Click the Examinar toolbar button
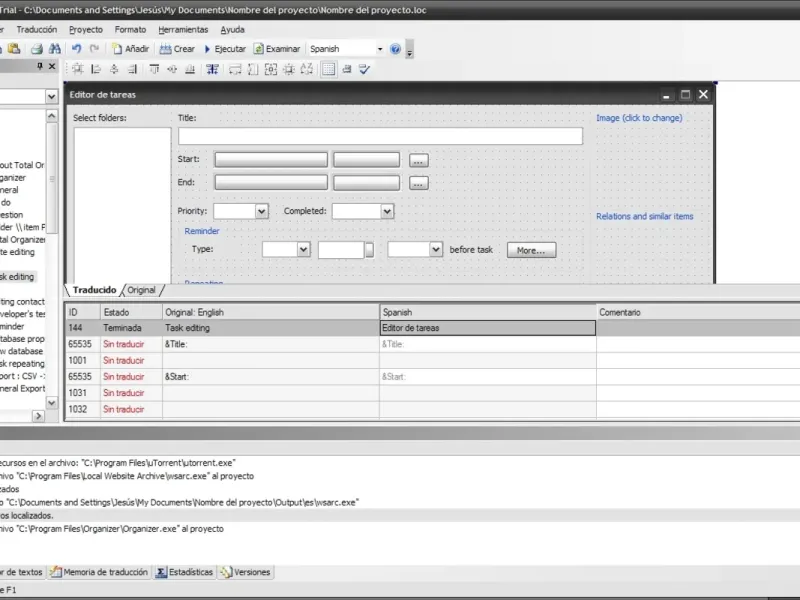This screenshot has width=800, height=600. 277,49
